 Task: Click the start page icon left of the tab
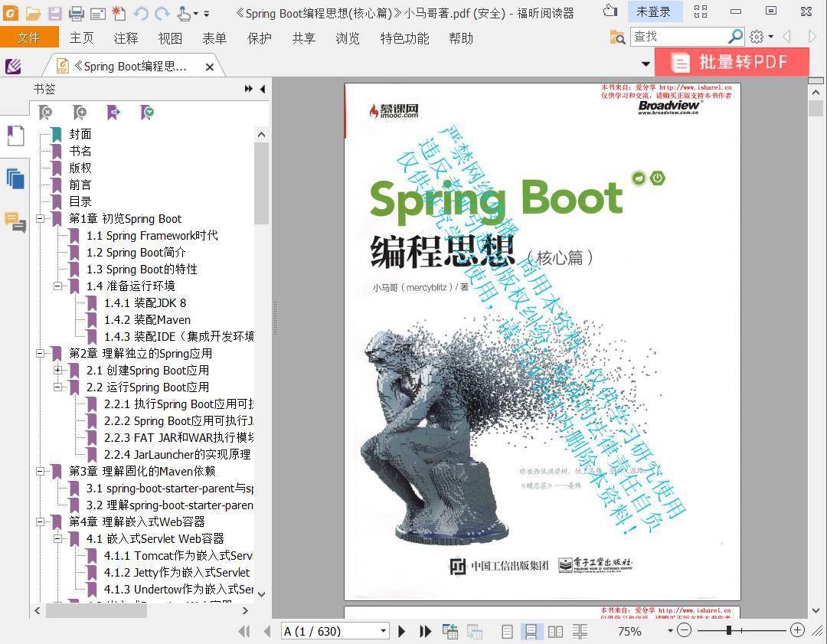coord(13,66)
